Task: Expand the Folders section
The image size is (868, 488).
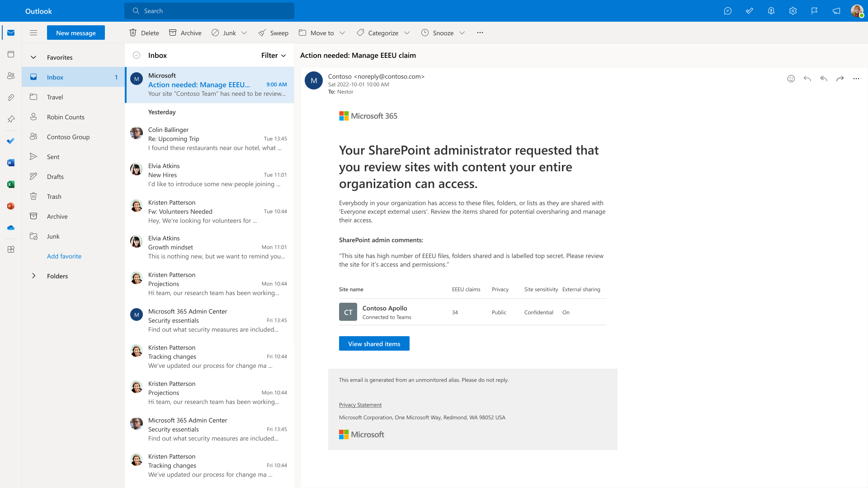Action: [x=33, y=276]
